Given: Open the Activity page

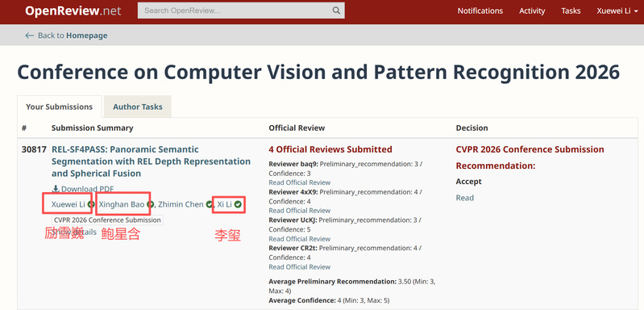Looking at the screenshot, I should point(532,11).
